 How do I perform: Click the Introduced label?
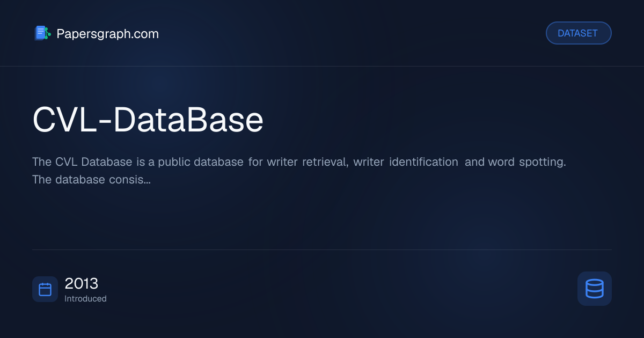coord(85,299)
